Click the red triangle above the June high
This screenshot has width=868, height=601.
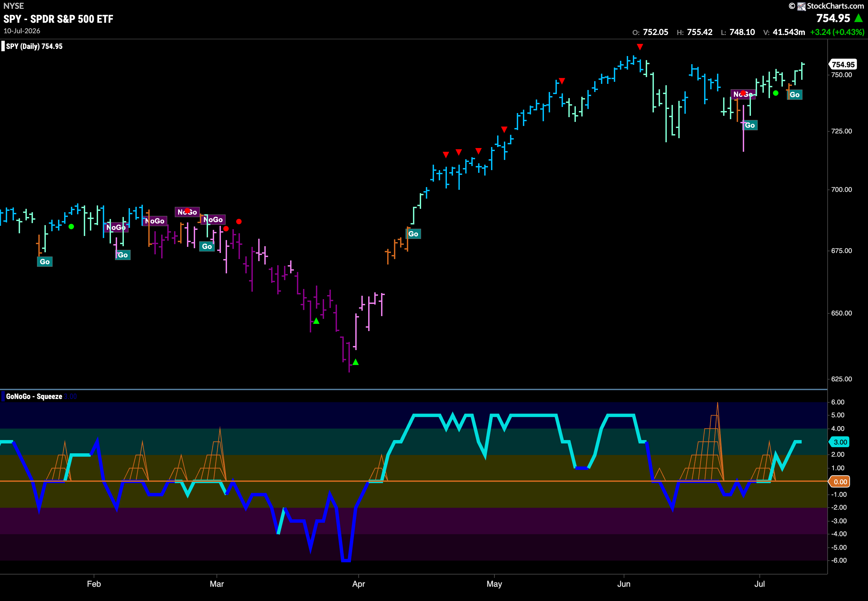640,47
